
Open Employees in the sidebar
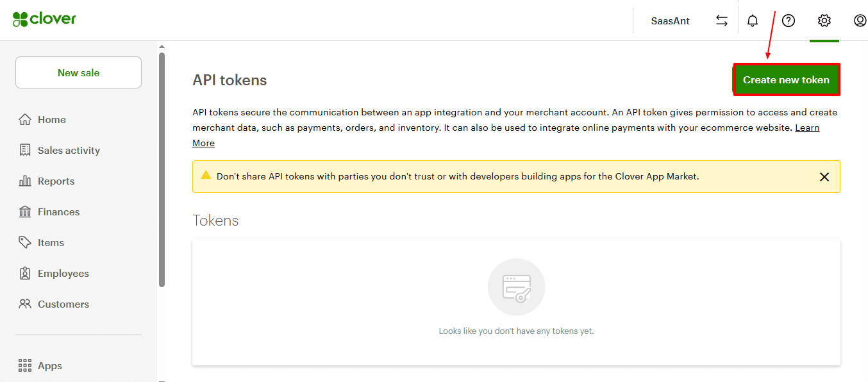point(63,274)
